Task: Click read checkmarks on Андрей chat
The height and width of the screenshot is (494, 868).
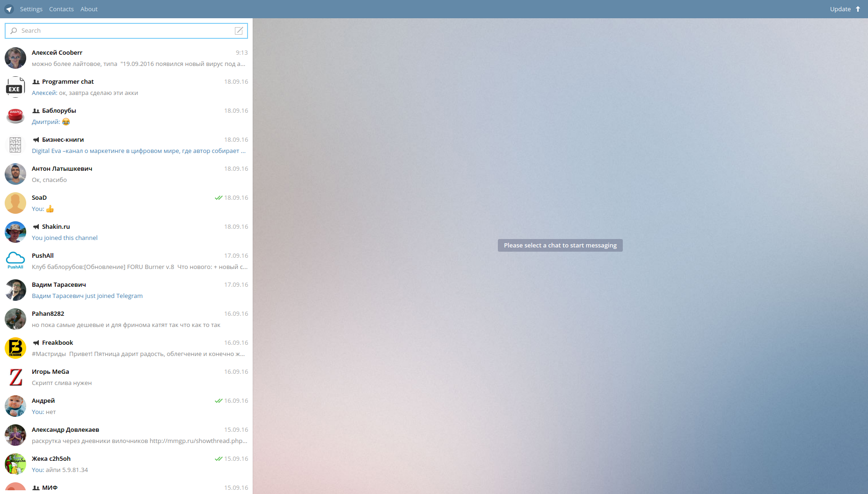Action: 219,401
